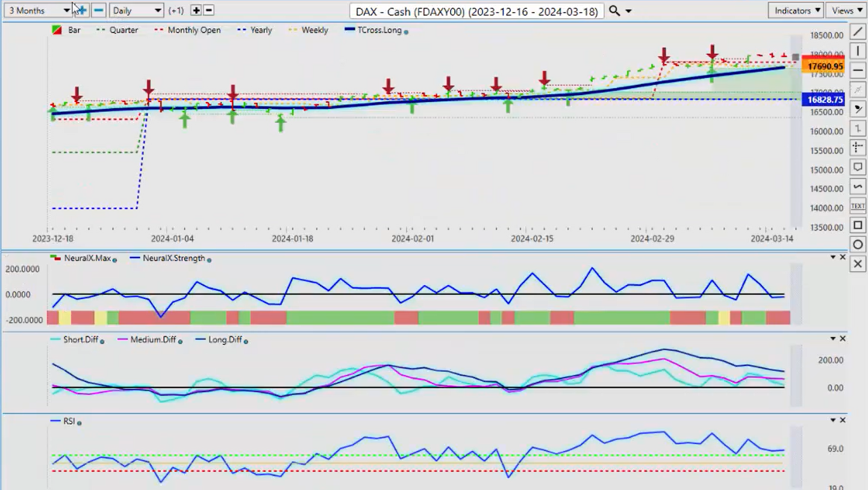Image resolution: width=868 pixels, height=490 pixels.
Task: Open RSI panel options arrow
Action: click(x=833, y=420)
